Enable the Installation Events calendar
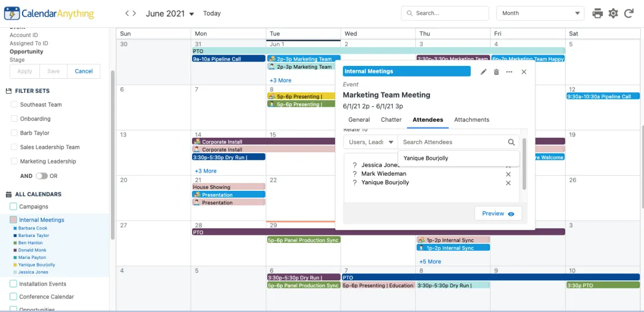 point(13,284)
